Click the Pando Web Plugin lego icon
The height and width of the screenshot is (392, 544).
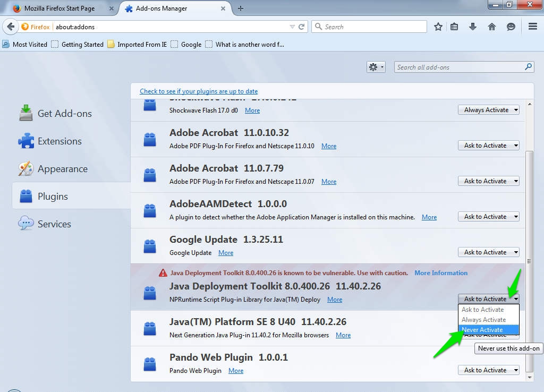click(x=150, y=364)
